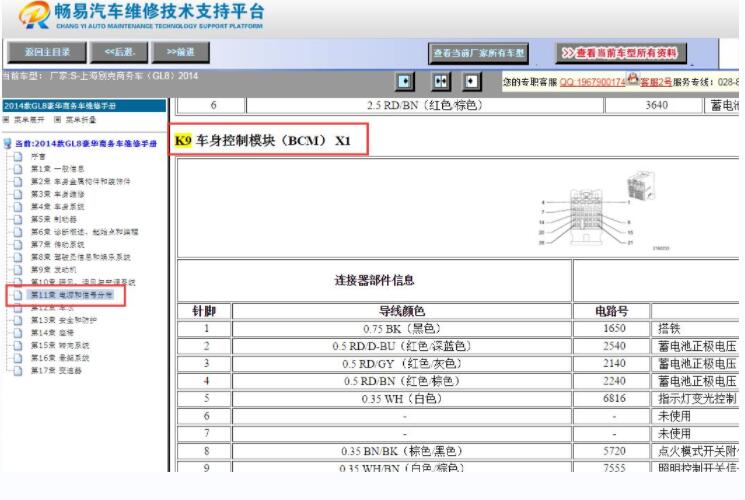The width and height of the screenshot is (745, 500).
Task: Click cell 2.5 RD/BN（红色/棕色）in top row
Action: click(x=424, y=105)
